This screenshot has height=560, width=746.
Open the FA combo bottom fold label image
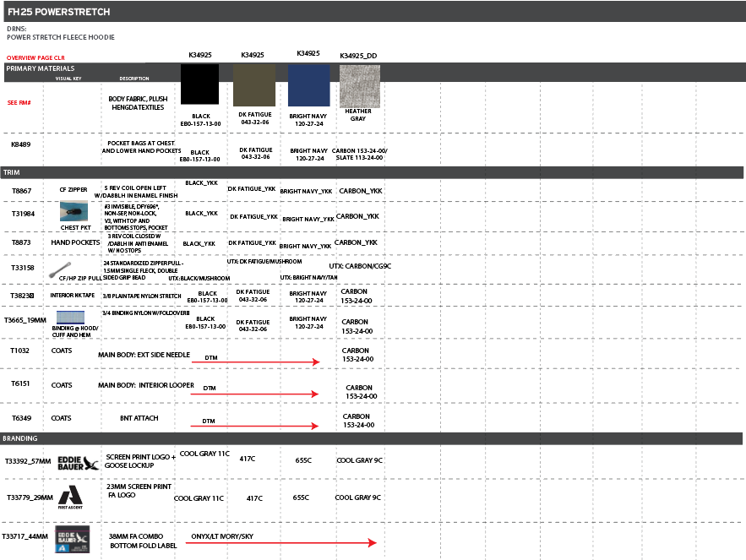pyautogui.click(x=72, y=539)
